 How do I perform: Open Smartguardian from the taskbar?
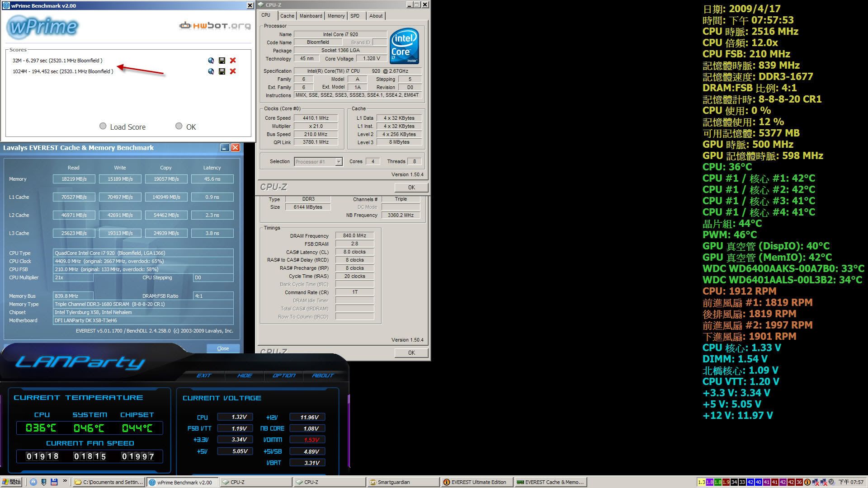403,482
